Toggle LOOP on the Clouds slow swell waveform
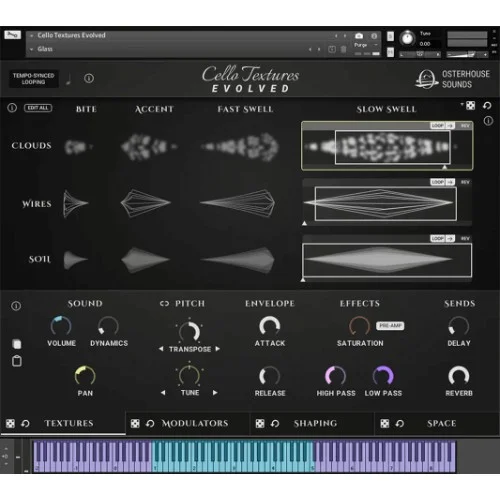This screenshot has width=500, height=500. point(438,126)
